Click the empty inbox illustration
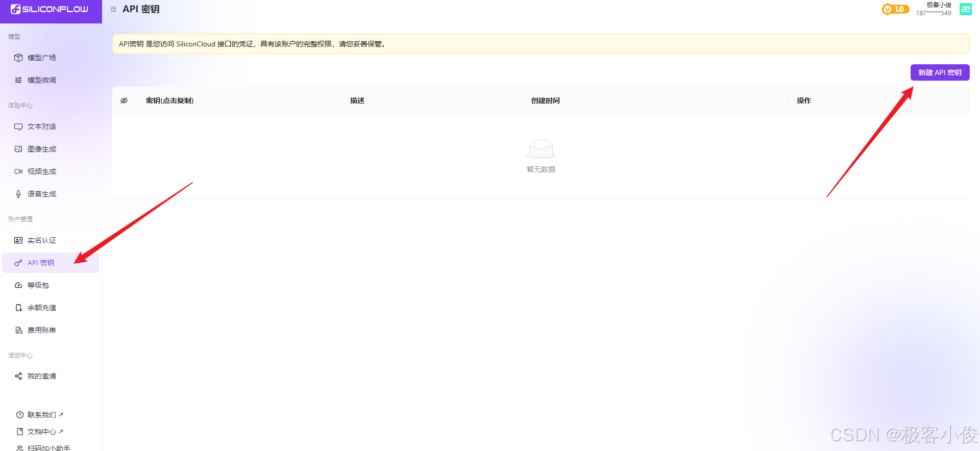Screen dimensions: 980x451 (x=541, y=149)
